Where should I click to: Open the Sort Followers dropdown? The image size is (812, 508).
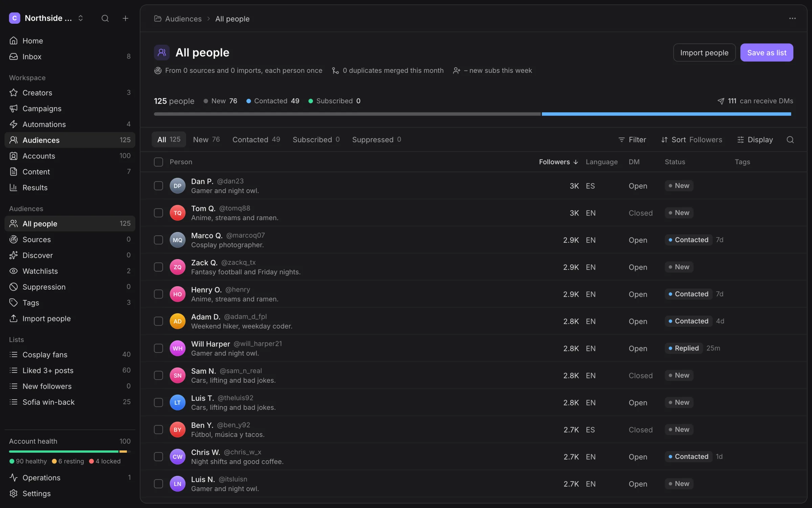(692, 140)
